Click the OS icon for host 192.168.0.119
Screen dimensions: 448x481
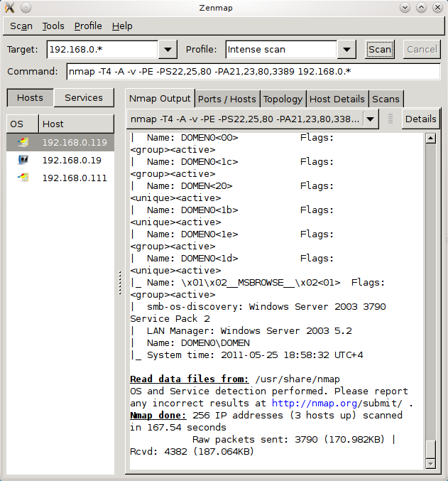(23, 142)
